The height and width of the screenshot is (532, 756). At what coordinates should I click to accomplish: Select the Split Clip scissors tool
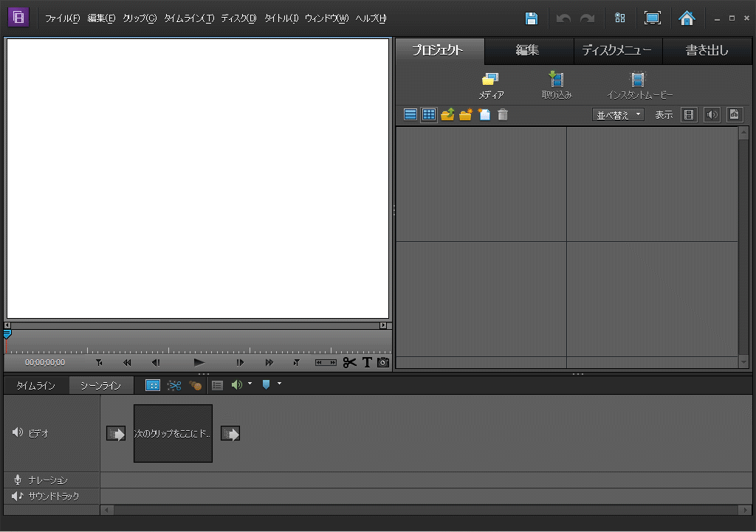(350, 362)
